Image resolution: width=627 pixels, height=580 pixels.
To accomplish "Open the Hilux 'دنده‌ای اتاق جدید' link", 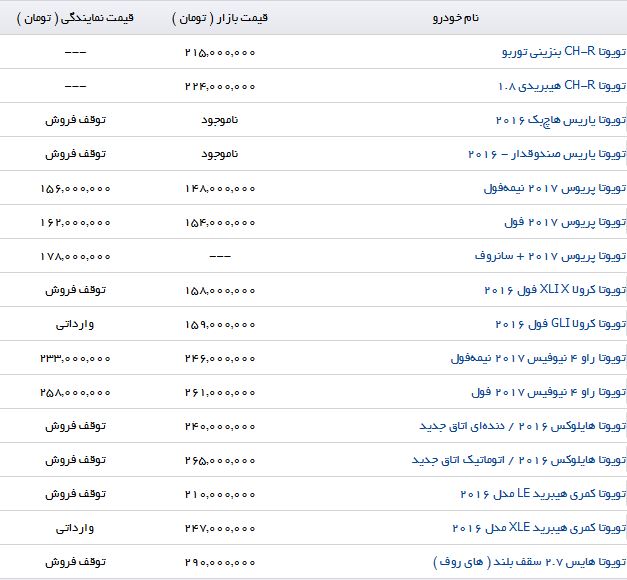I will click(523, 426).
